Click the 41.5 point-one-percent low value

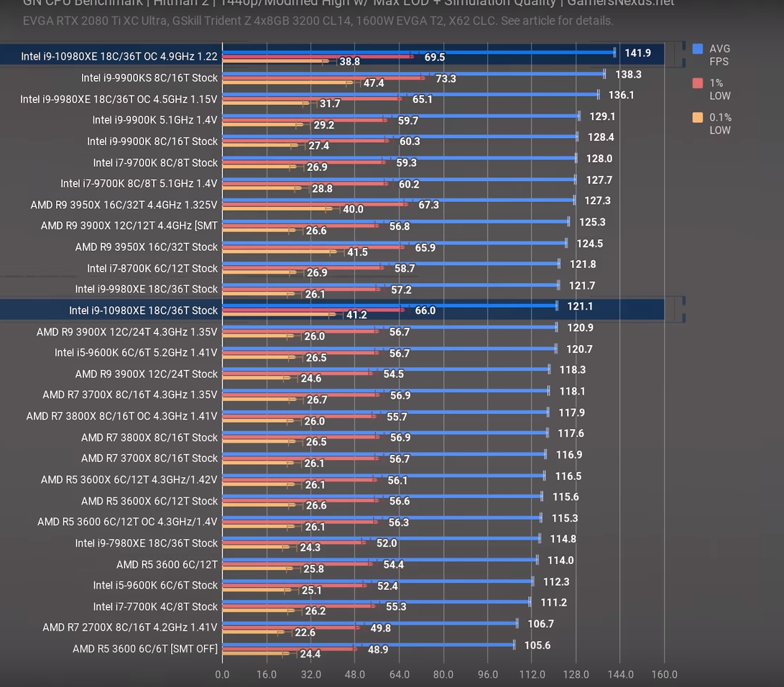click(357, 252)
